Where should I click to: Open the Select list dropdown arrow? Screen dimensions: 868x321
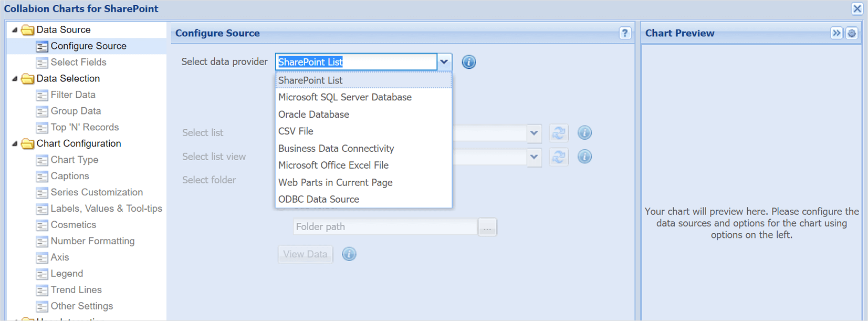534,133
